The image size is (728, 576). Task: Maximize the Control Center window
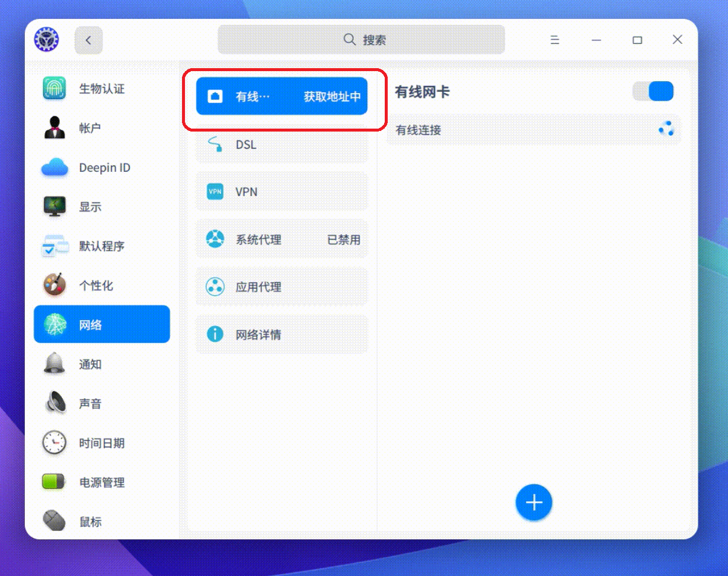[637, 40]
